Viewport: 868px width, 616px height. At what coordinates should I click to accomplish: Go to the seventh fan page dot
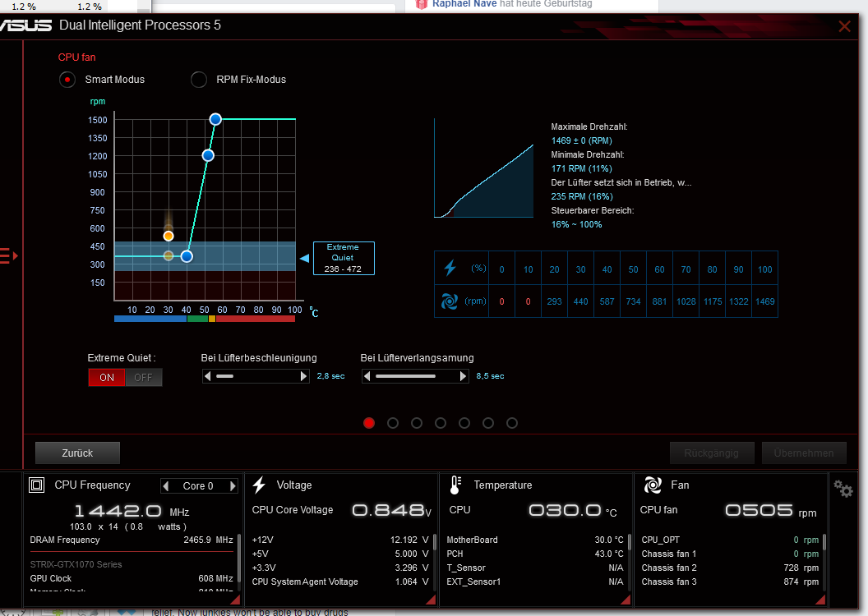(x=512, y=423)
